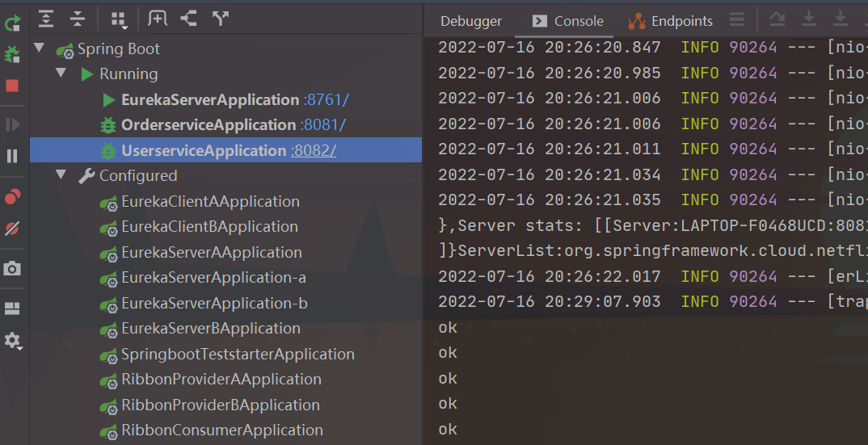Click the EurekaClientAApplication Spring icon
This screenshot has width=868, height=445.
[x=108, y=204]
